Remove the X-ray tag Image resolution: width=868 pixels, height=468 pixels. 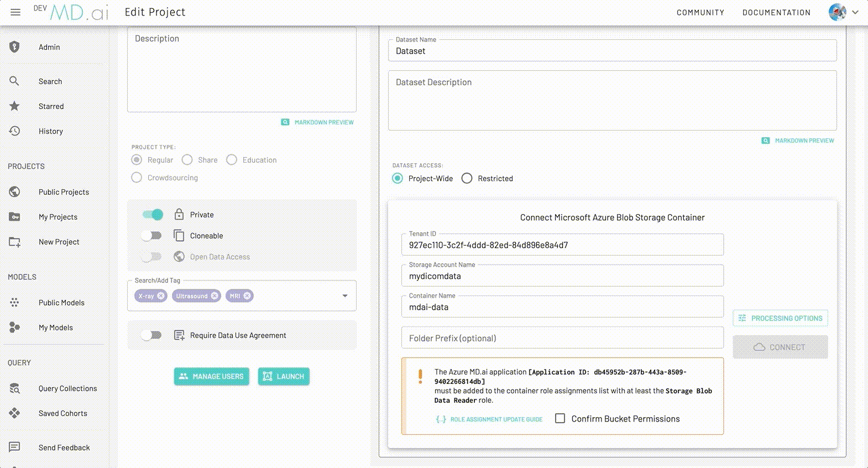(x=161, y=296)
